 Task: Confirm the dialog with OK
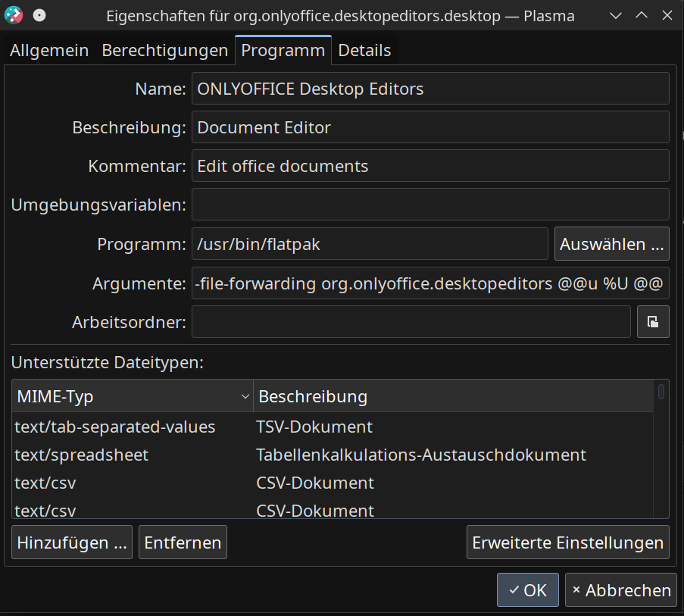[x=527, y=590]
